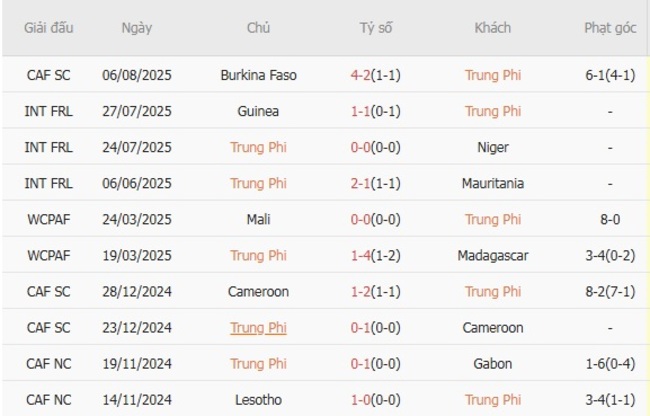This screenshot has width=650, height=416.
Task: Click the date 14/11/2024
Action: pos(137,400)
